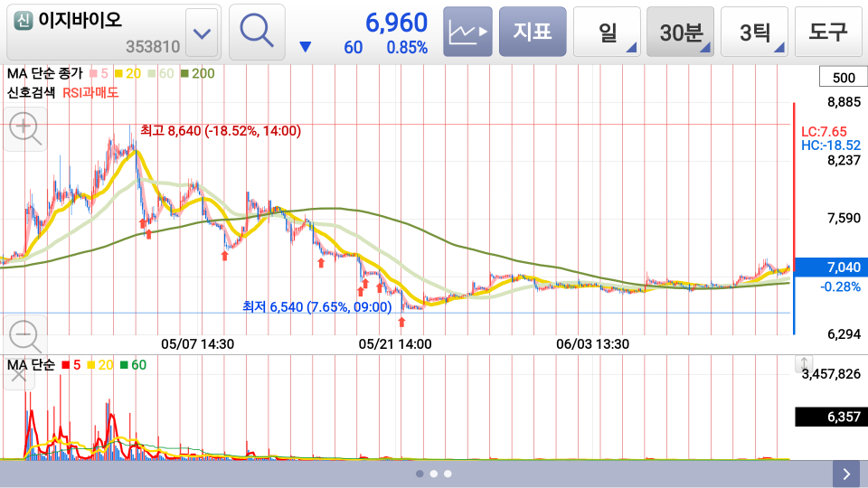Image resolution: width=868 pixels, height=488 pixels.
Task: Tap the HC:-18.52 indicator text
Action: point(831,145)
